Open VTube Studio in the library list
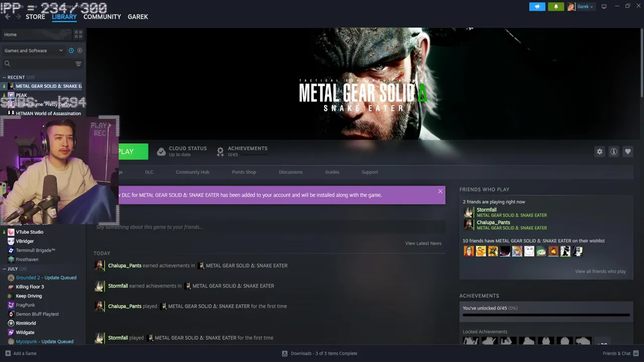The width and height of the screenshot is (644, 362). point(30,232)
